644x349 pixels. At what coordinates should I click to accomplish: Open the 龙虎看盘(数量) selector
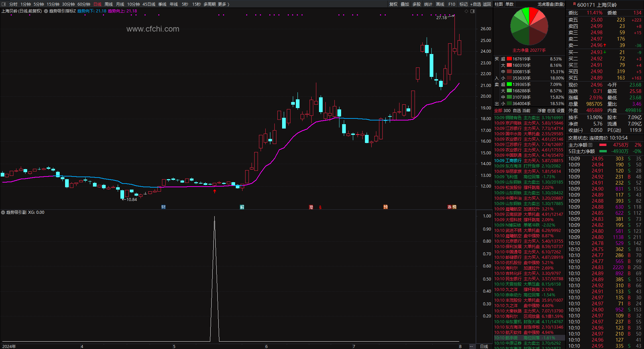coord(551,4)
